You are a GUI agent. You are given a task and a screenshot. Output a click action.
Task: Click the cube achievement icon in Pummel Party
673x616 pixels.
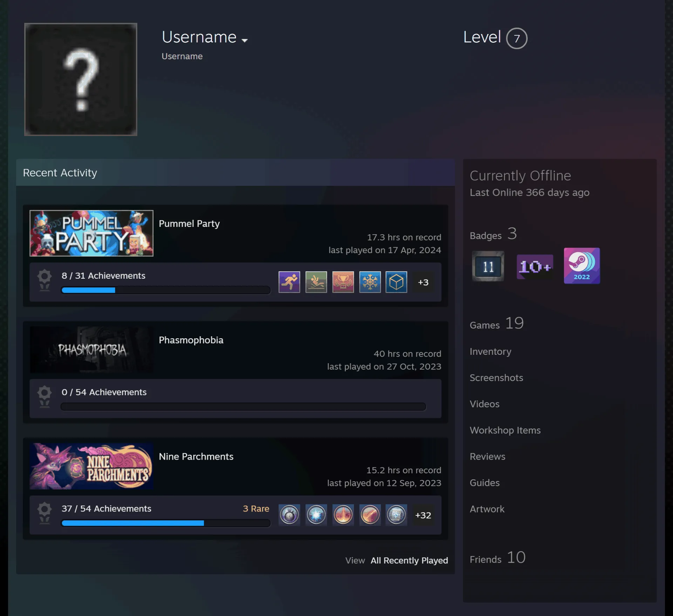point(396,282)
